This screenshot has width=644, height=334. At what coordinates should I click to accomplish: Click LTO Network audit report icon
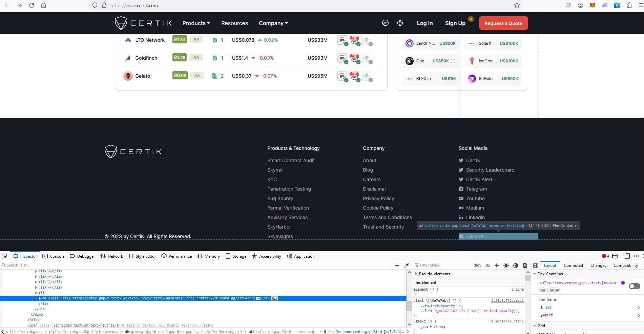pos(342,40)
